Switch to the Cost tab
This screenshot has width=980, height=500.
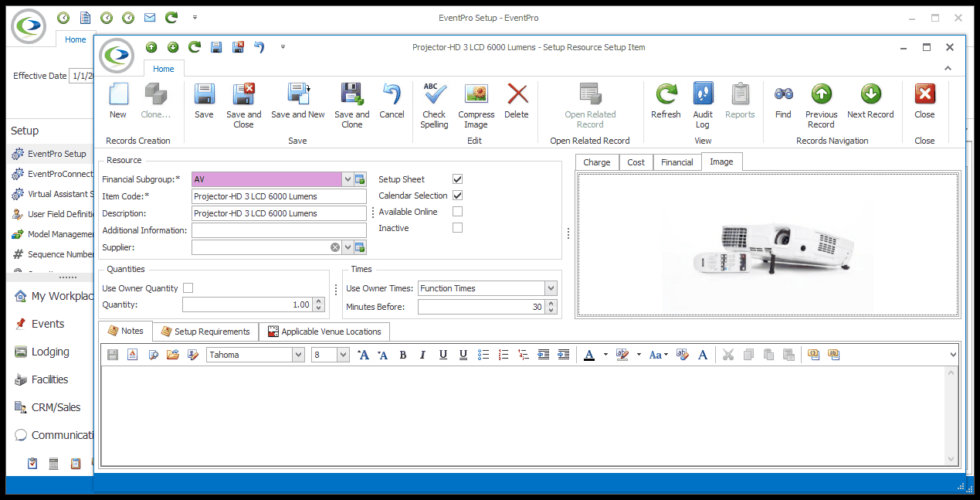point(636,162)
